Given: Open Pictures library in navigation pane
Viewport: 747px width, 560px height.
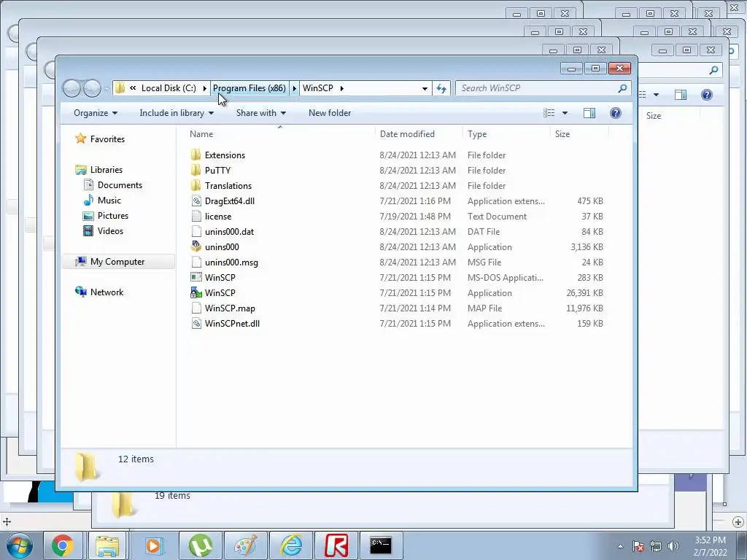Looking at the screenshot, I should click(x=113, y=215).
